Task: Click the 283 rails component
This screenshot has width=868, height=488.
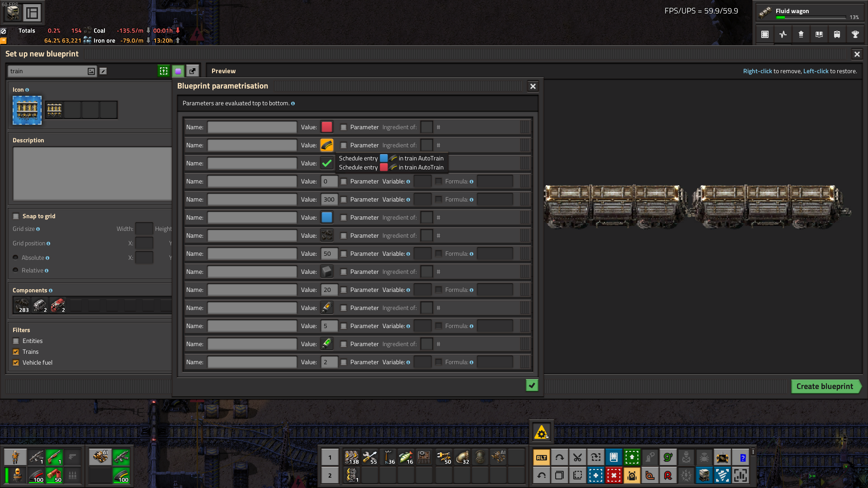Action: click(x=22, y=306)
